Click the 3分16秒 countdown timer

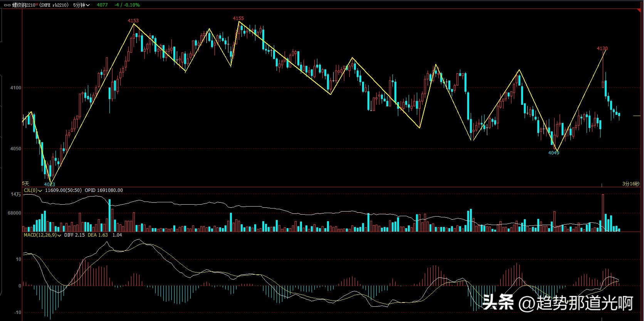[x=631, y=184]
